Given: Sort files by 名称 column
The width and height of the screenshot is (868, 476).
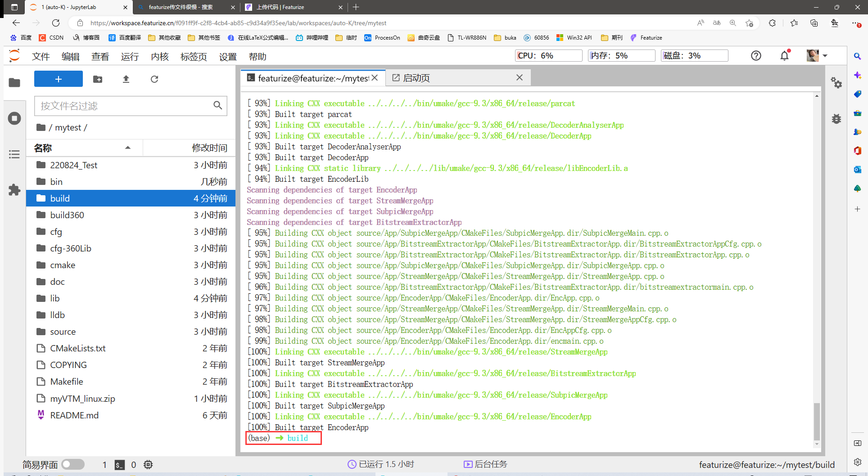Looking at the screenshot, I should click(84, 148).
